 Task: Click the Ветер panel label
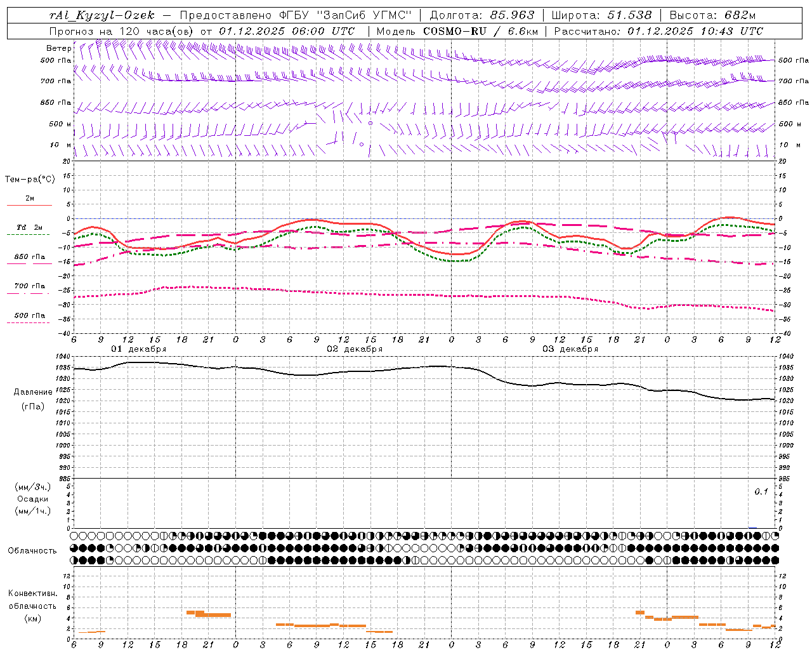tap(58, 48)
